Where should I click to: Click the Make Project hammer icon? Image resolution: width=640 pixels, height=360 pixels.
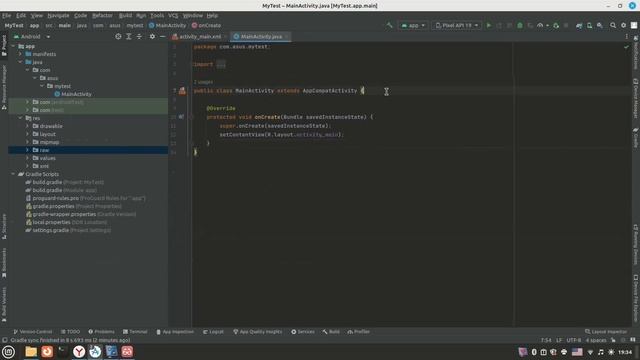tap(389, 25)
